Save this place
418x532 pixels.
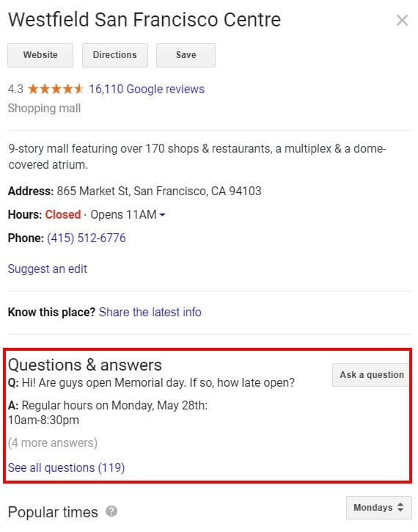(x=186, y=55)
